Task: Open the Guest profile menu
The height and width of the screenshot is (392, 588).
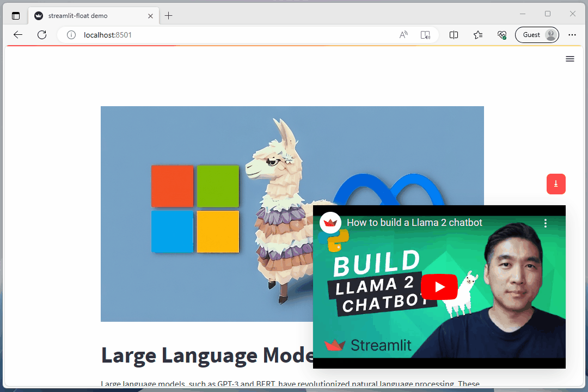Action: (537, 35)
